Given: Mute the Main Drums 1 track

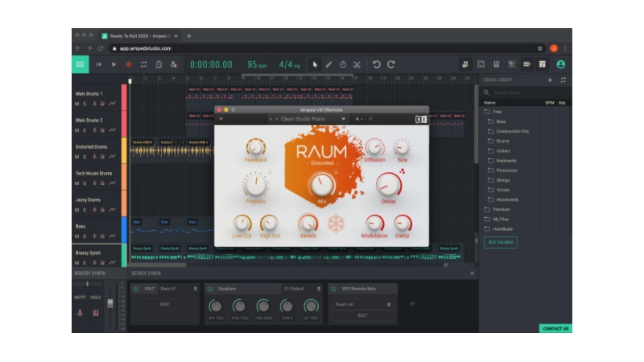Looking at the screenshot, I should point(76,104).
